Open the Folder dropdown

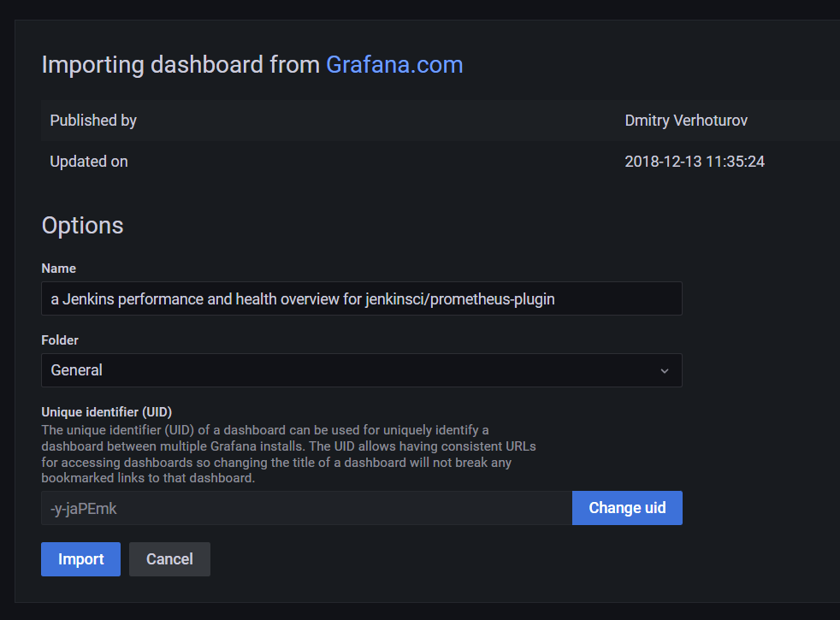coord(361,370)
